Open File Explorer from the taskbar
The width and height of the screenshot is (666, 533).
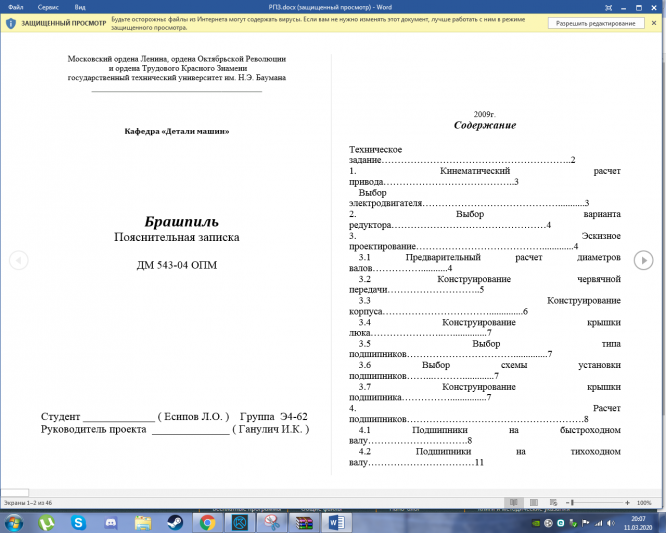click(143, 522)
